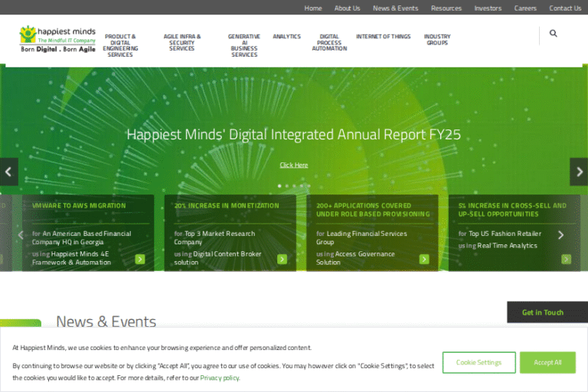Screen dimensions: 588x392
Task: Open Careers in the top bar
Action: 525,8
